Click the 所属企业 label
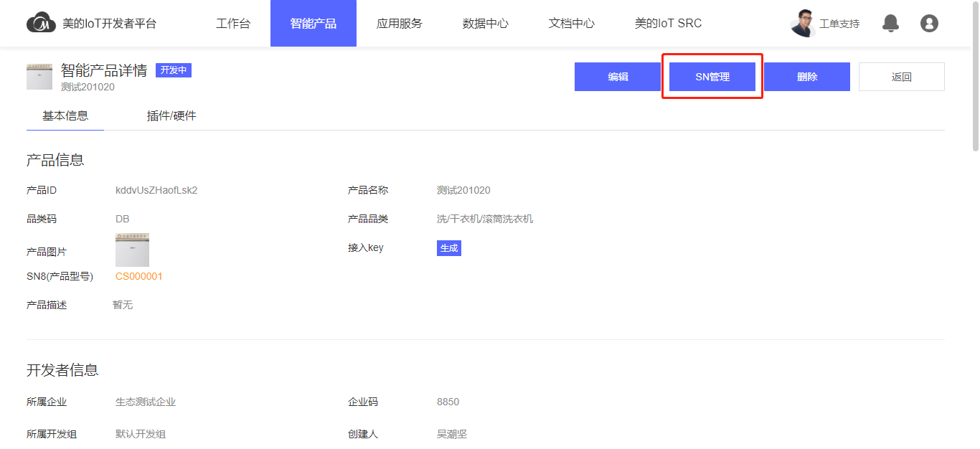 [x=47, y=402]
